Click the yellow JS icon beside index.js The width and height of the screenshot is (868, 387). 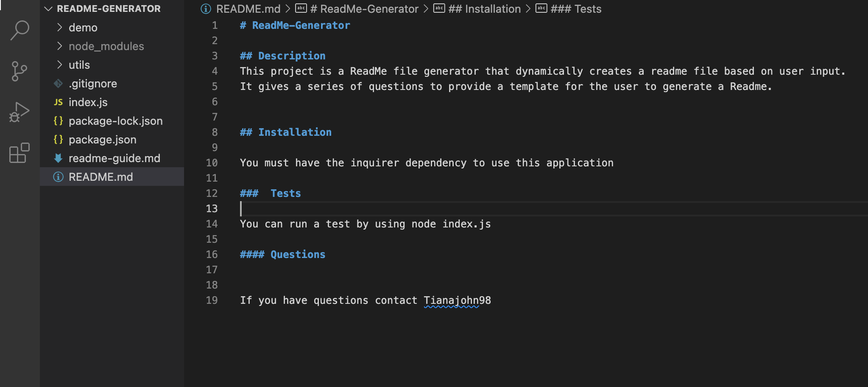click(58, 102)
